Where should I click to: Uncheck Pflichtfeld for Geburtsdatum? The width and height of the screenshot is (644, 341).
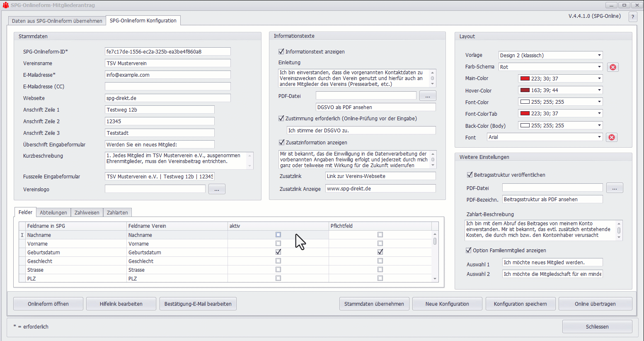point(380,252)
